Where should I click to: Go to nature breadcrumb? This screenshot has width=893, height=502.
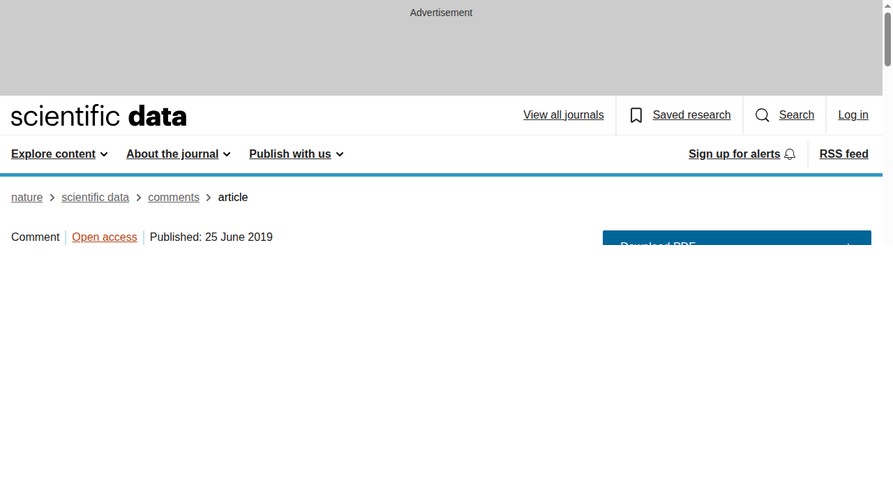(27, 197)
